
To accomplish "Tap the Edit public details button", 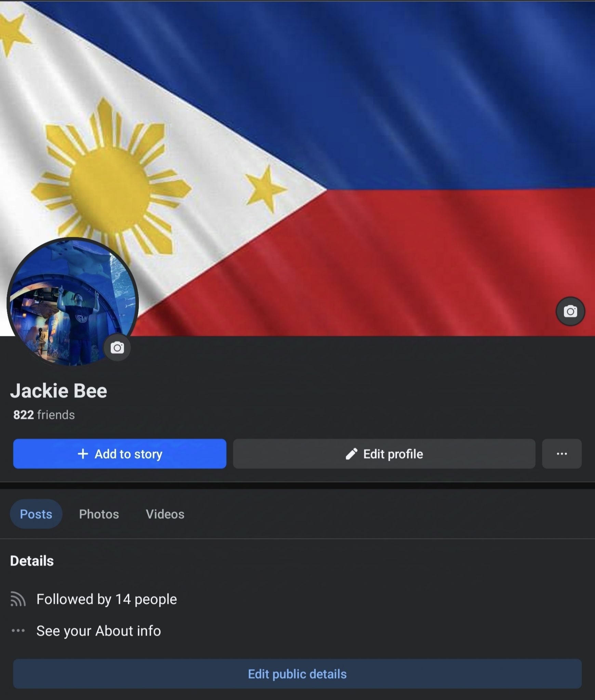I will pyautogui.click(x=297, y=674).
